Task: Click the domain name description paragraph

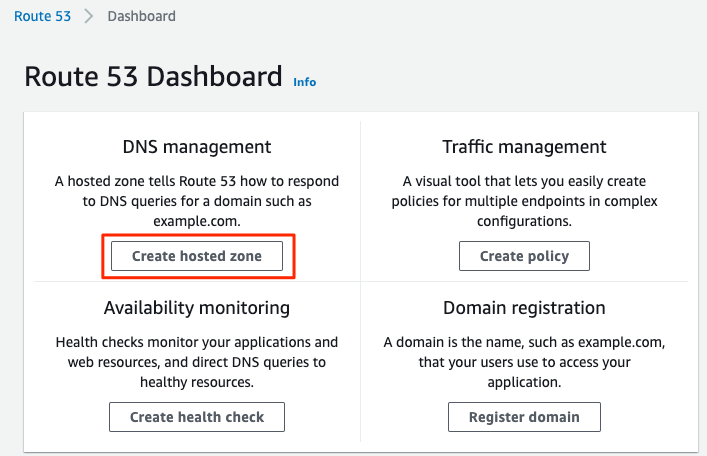Action: 524,362
